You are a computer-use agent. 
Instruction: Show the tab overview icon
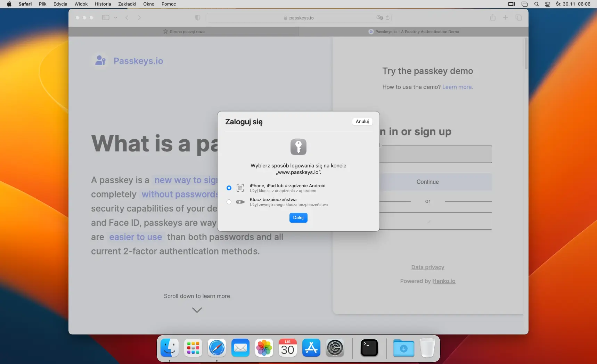point(519,18)
